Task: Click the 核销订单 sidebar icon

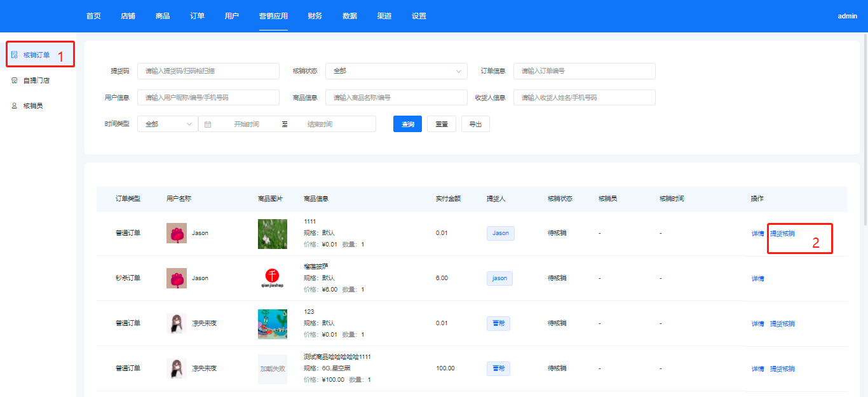Action: (14, 55)
